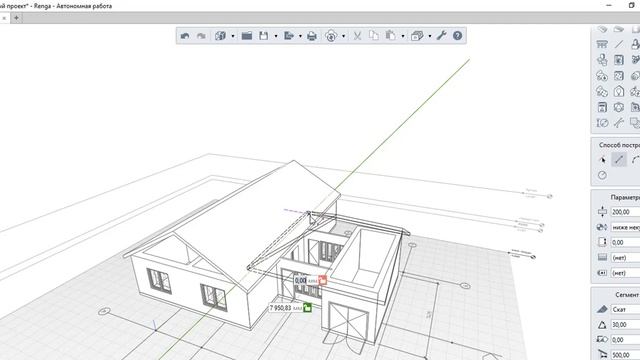640x360 pixels.
Task: Open the 'ниже нек...' alignment dropdown
Action: (625, 227)
